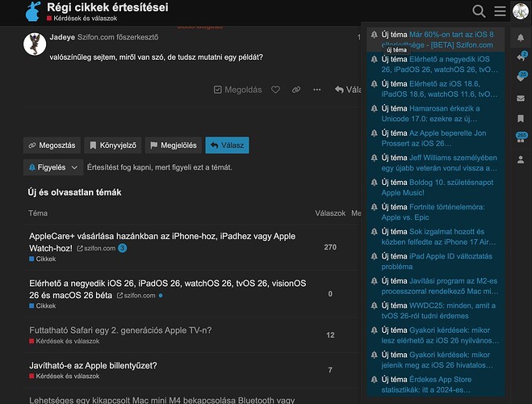Click szifon.com source link on AppleCare topic
This screenshot has height=404, width=532.
96,248
